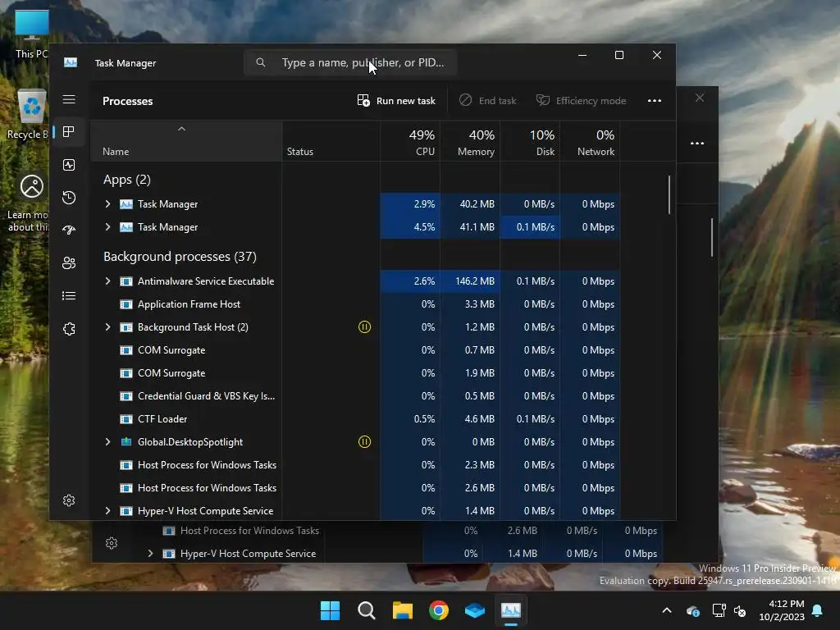Click the search magnifier icon in Task Manager
The height and width of the screenshot is (630, 840).
[x=260, y=62]
